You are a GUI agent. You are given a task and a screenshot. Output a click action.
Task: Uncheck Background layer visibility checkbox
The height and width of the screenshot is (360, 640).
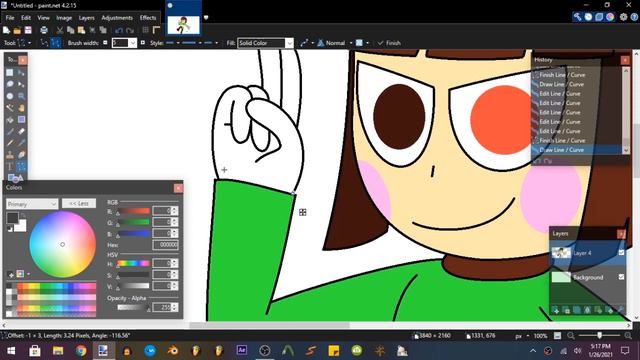tap(621, 277)
